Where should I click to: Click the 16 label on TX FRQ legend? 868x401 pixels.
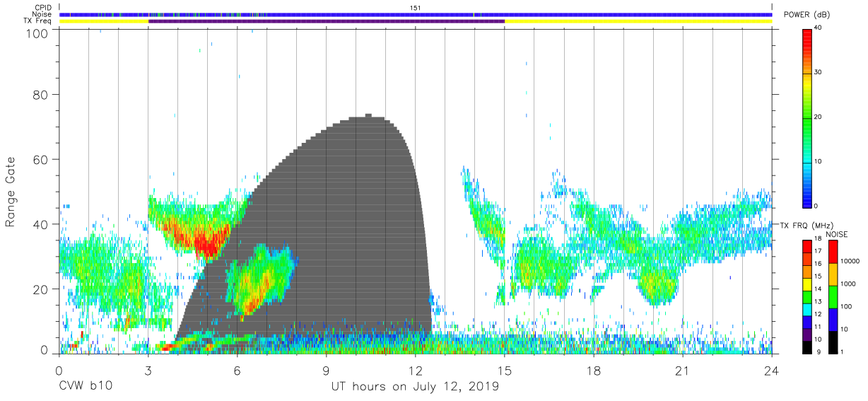click(818, 264)
